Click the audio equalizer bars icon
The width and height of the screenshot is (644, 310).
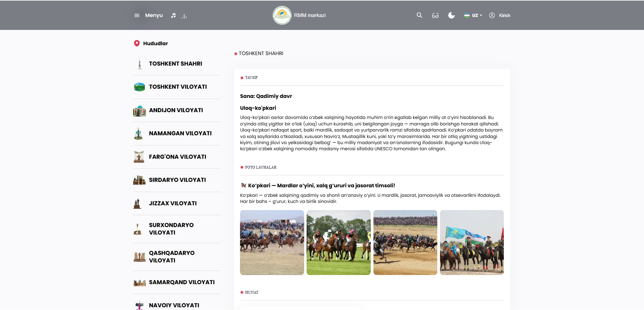[184, 16]
